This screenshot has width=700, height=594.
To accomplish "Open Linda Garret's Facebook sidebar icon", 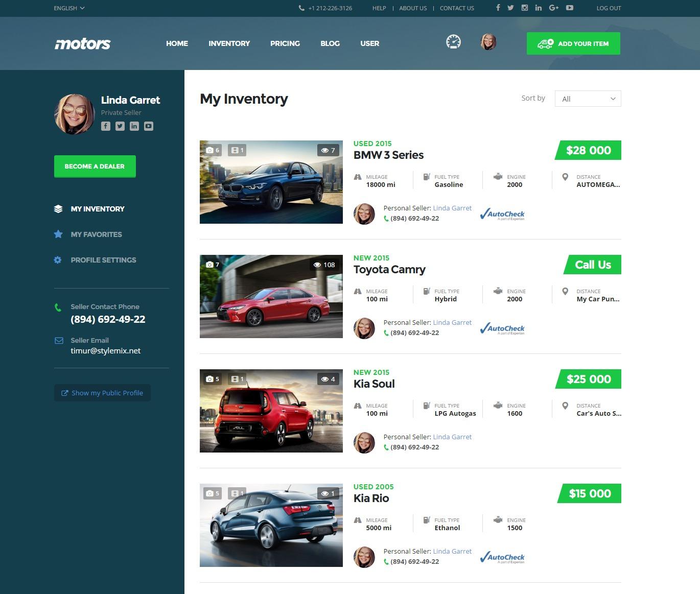I will (106, 126).
